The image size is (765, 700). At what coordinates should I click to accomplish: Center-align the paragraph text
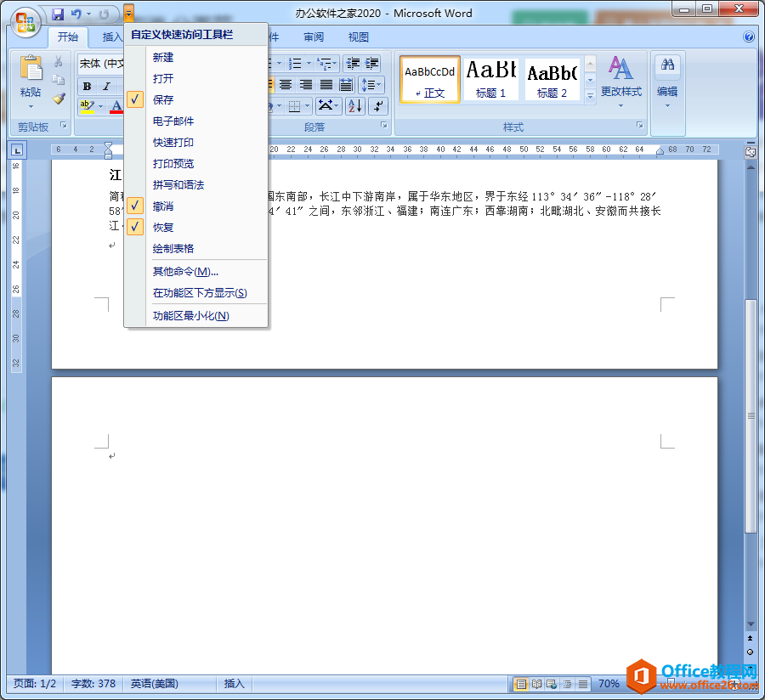pos(286,85)
